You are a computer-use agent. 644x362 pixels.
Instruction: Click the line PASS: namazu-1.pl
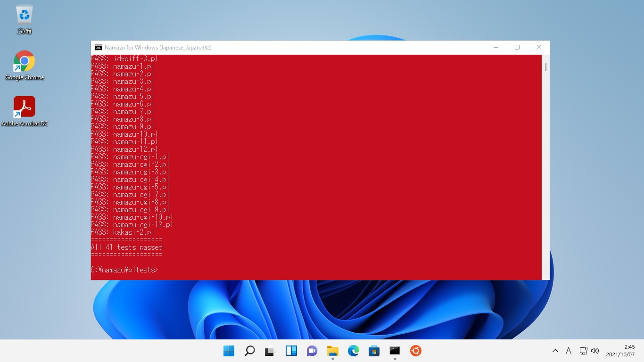tap(123, 66)
